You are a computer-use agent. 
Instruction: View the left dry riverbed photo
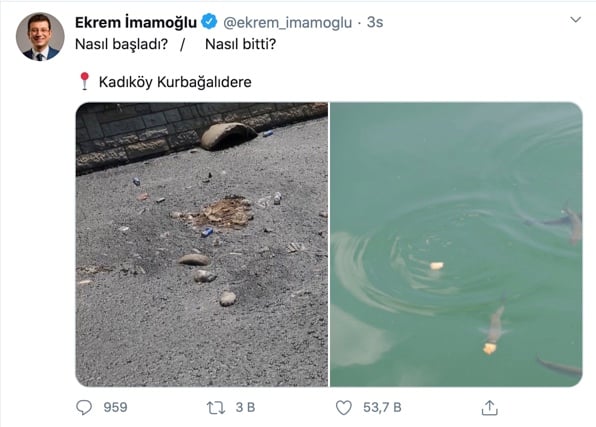[x=202, y=244]
